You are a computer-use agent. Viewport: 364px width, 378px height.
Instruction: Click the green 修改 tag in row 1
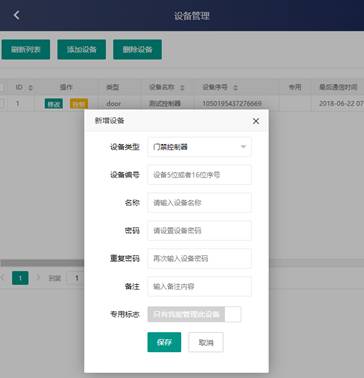click(x=53, y=104)
